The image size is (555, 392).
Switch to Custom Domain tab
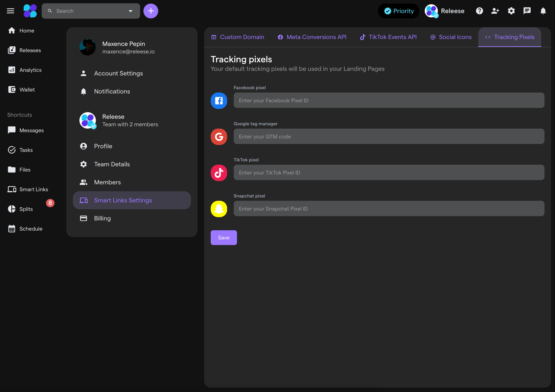238,37
